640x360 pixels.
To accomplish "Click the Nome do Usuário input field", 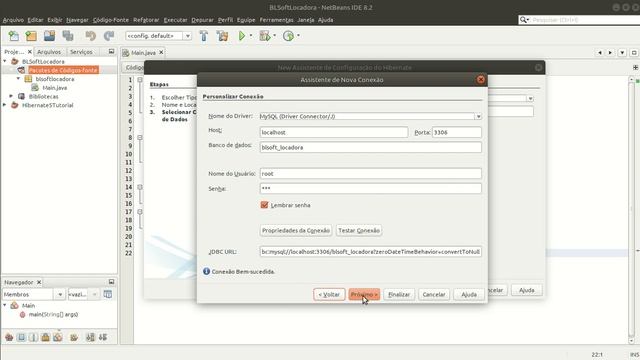I will [x=371, y=173].
